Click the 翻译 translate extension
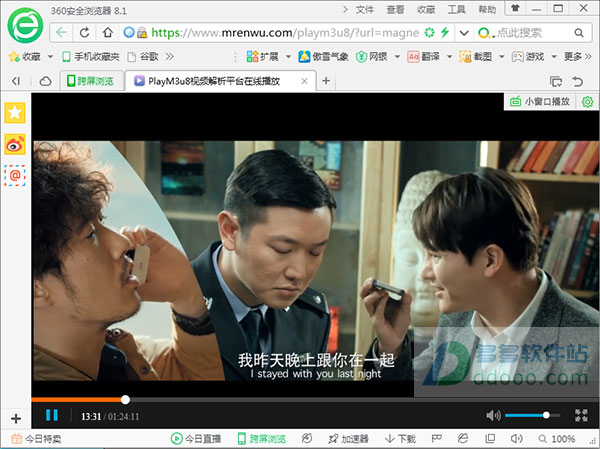Viewport: 600px width, 449px height. point(424,57)
